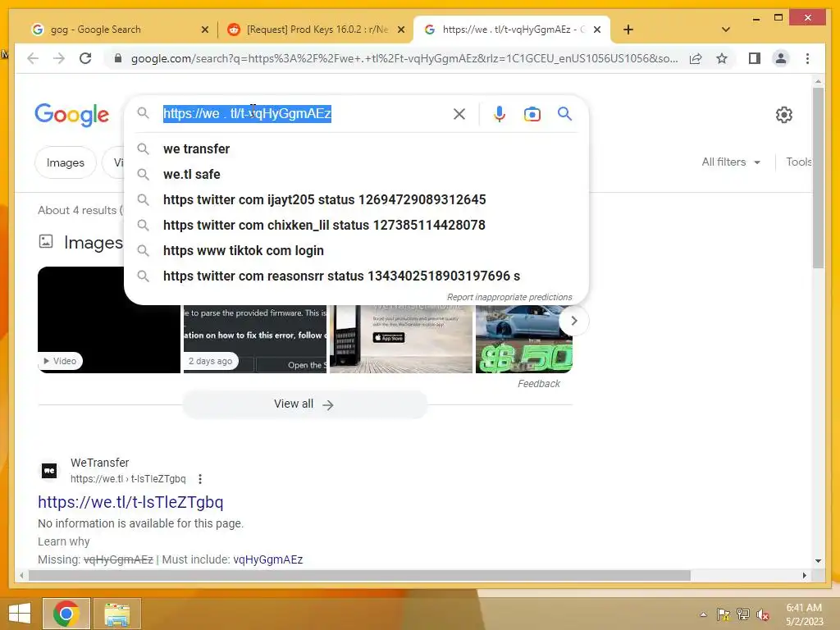The width and height of the screenshot is (840, 630).
Task: Open the Chrome profile avatar
Action: click(x=781, y=58)
